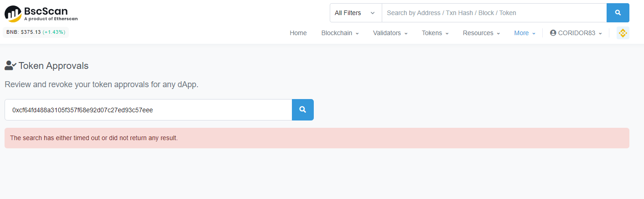Expand the More menu
The width and height of the screenshot is (644, 199).
click(525, 33)
